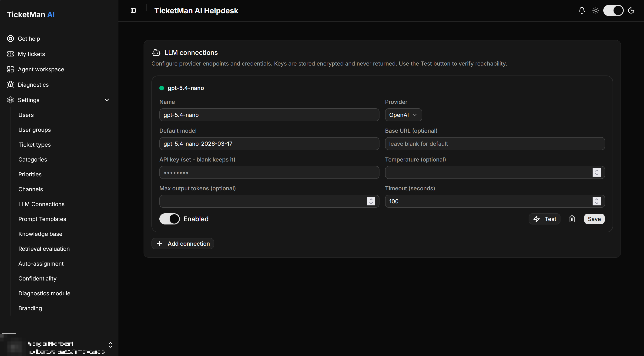Click Add connection button

(183, 243)
